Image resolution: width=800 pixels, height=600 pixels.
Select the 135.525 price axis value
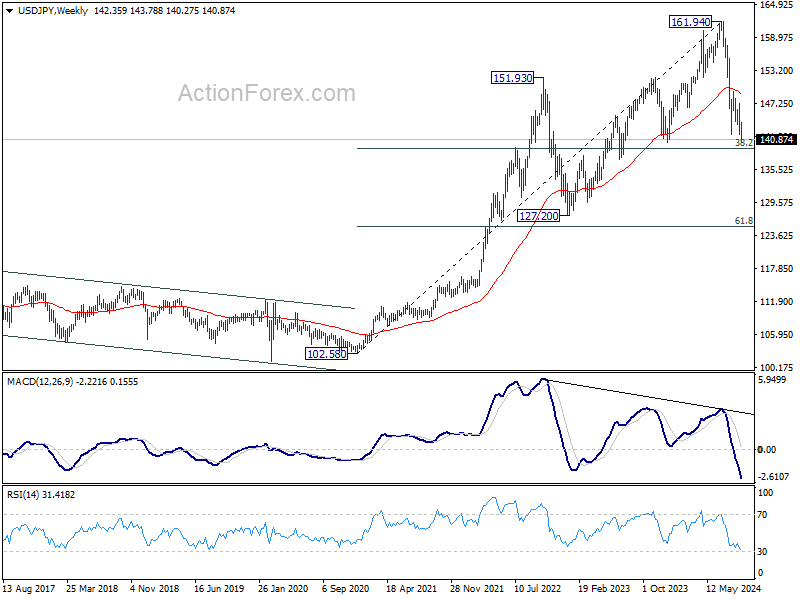(x=777, y=169)
